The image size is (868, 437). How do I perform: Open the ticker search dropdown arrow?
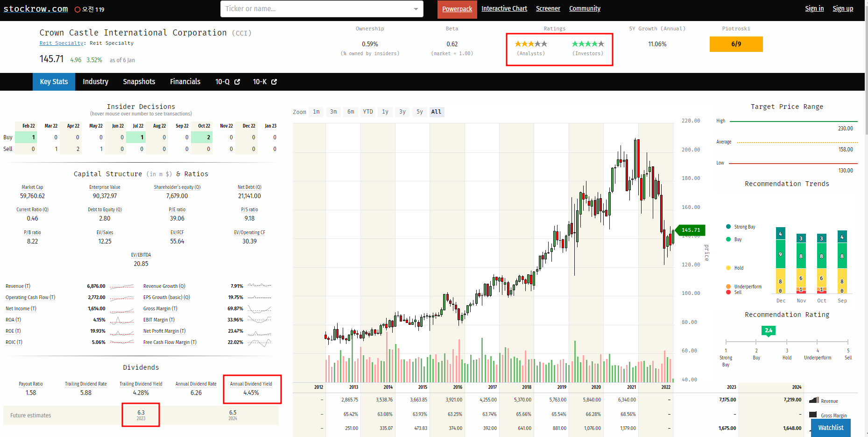coord(416,9)
